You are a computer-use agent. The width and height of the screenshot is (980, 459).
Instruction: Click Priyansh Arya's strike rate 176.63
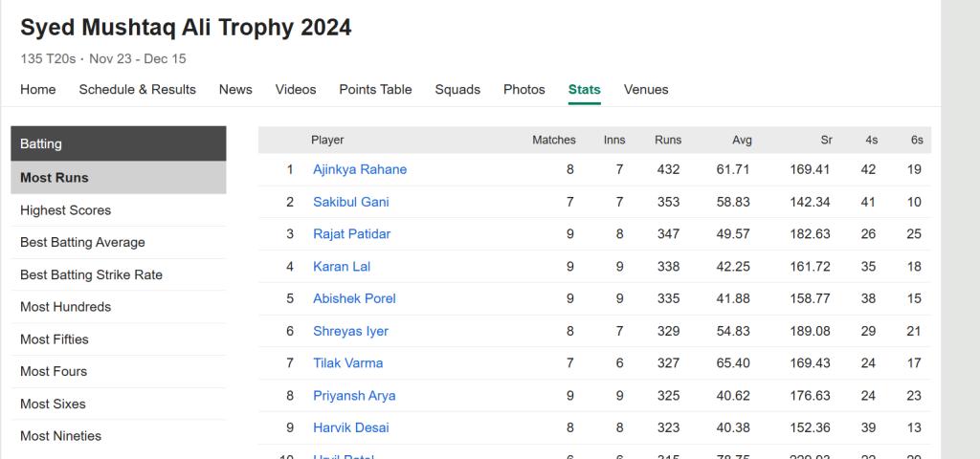tap(810, 395)
